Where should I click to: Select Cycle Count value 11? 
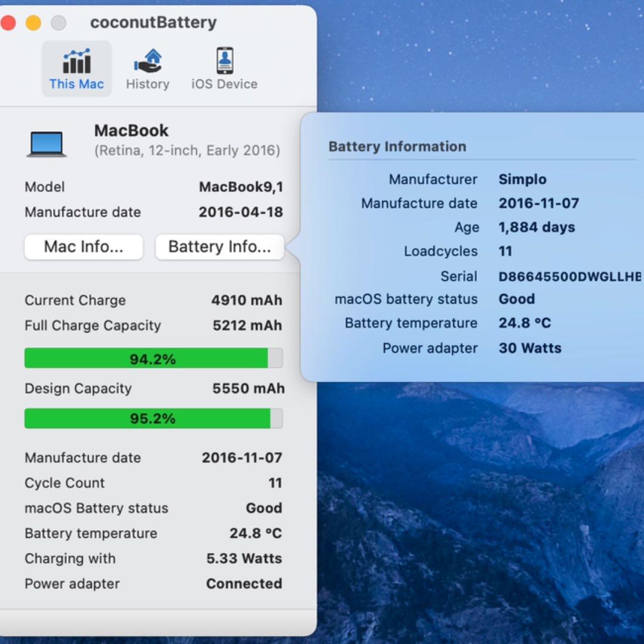pyautogui.click(x=275, y=483)
